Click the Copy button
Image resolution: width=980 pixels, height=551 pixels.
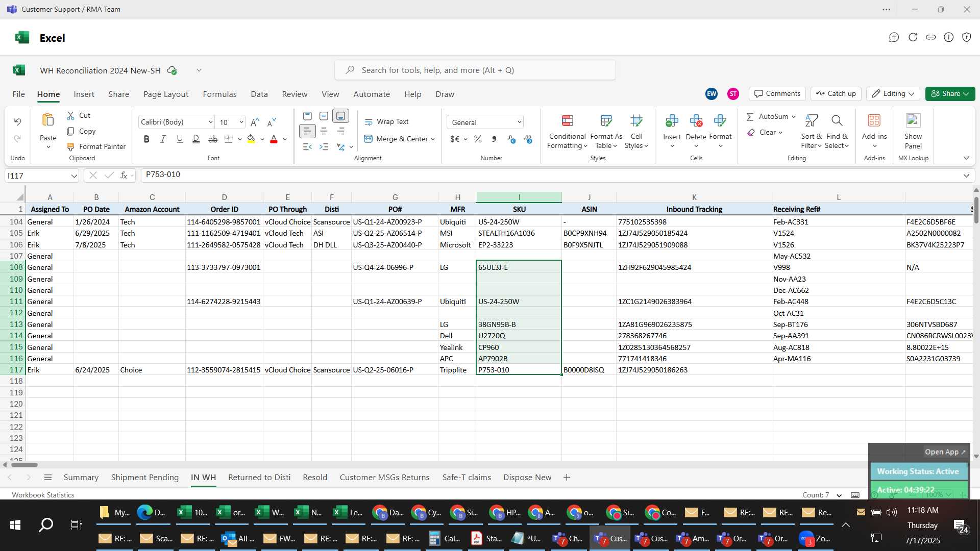pyautogui.click(x=82, y=131)
